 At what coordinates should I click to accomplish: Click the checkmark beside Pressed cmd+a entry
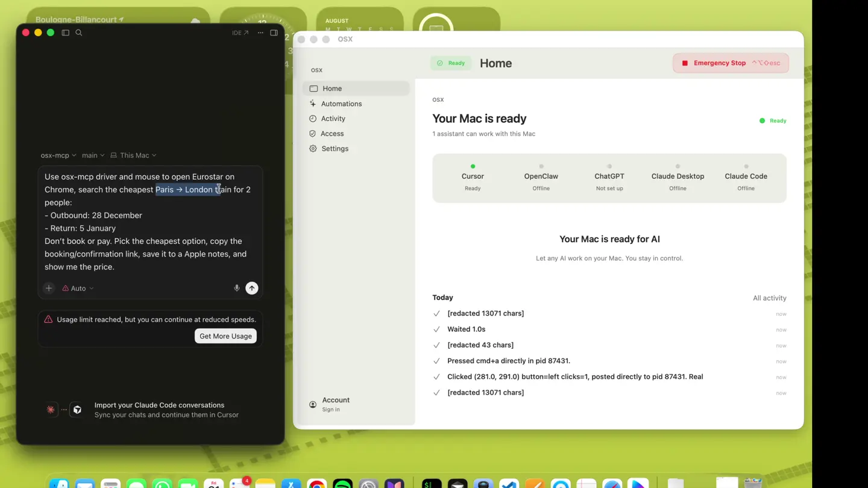tap(436, 361)
